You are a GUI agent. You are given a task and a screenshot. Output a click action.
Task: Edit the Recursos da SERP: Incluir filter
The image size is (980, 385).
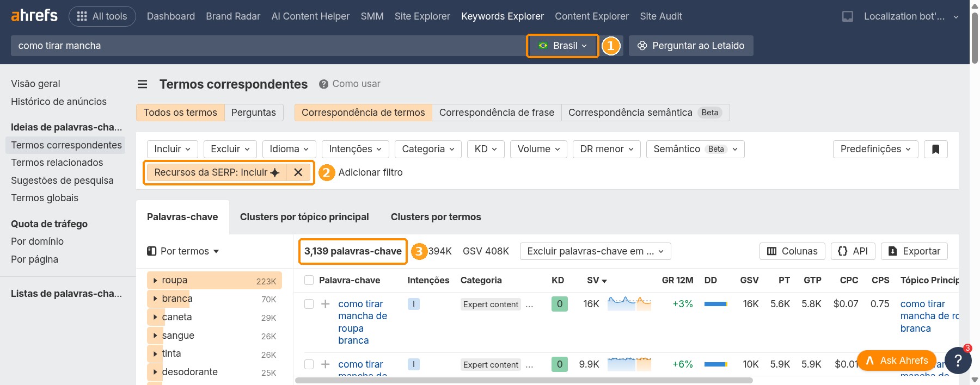click(217, 172)
